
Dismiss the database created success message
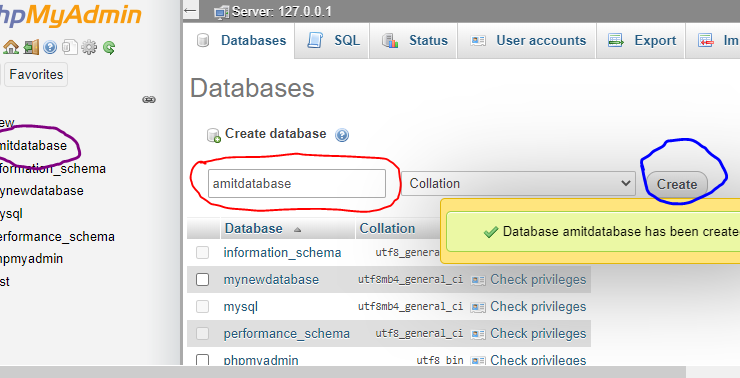click(x=593, y=231)
